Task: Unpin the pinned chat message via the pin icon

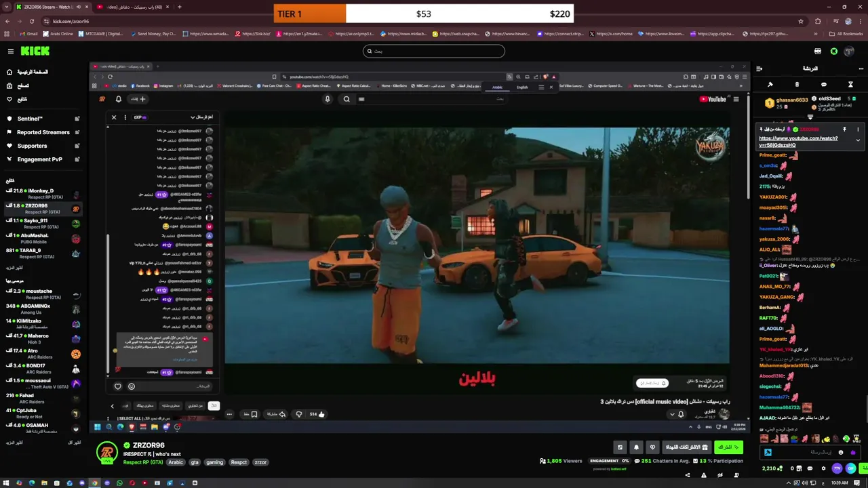Action: pyautogui.click(x=844, y=129)
